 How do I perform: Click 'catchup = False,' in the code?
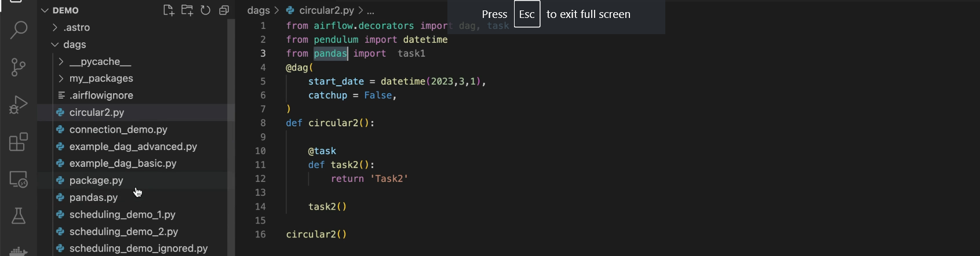click(x=352, y=95)
